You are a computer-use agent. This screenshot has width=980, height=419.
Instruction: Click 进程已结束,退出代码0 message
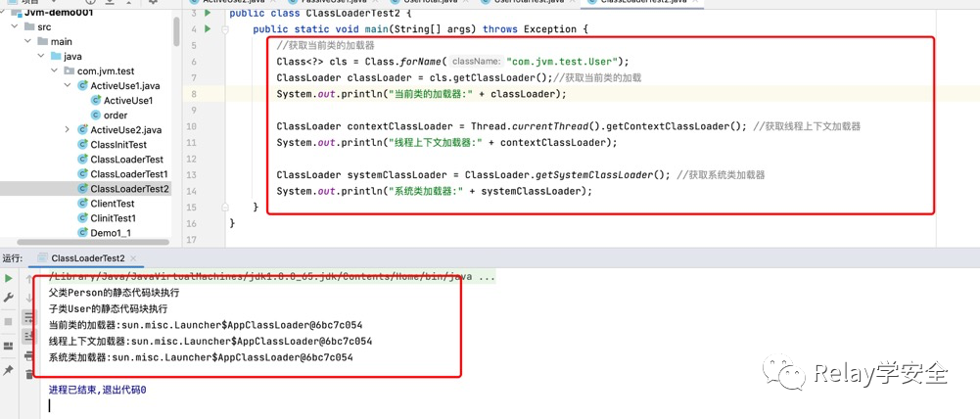click(x=98, y=391)
